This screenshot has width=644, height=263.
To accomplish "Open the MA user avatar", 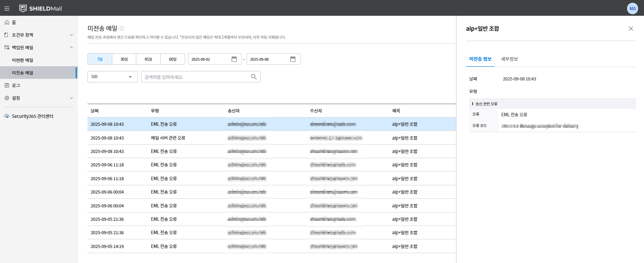I will (x=633, y=8).
